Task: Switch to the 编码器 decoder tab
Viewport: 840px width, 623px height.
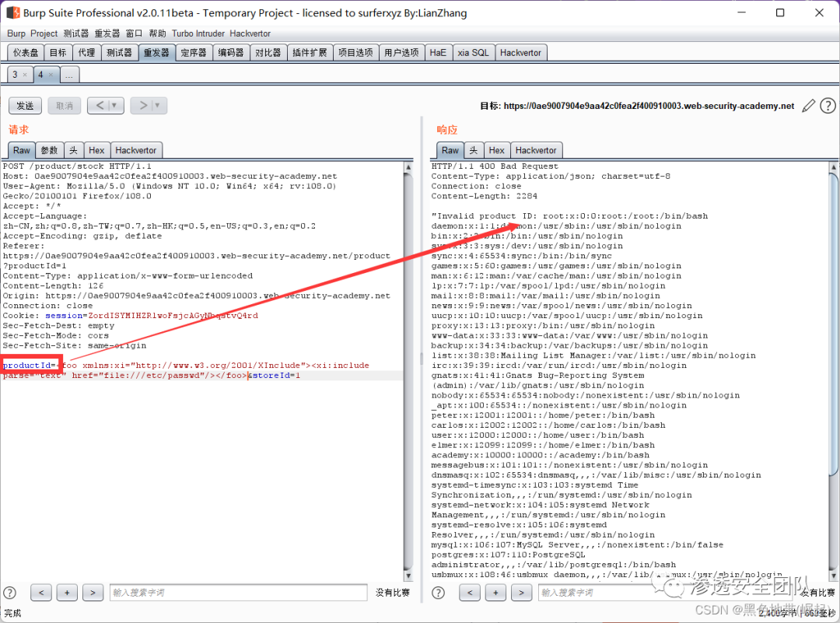Action: click(x=231, y=52)
